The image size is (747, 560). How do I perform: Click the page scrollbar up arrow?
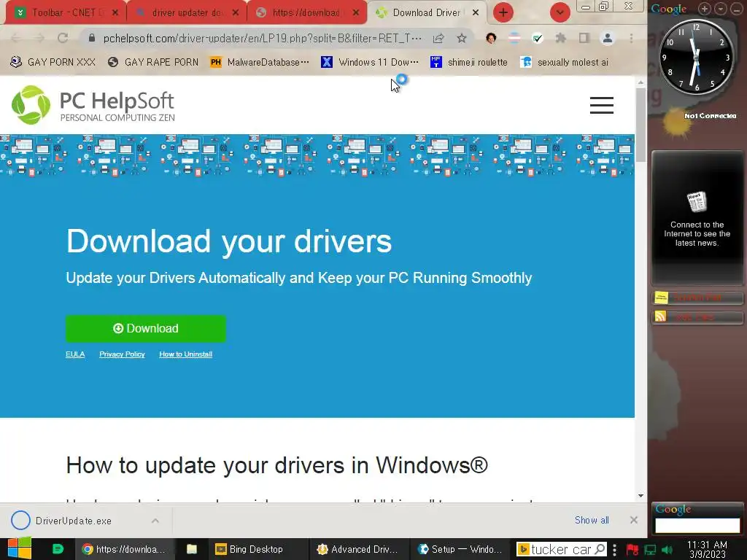click(640, 82)
